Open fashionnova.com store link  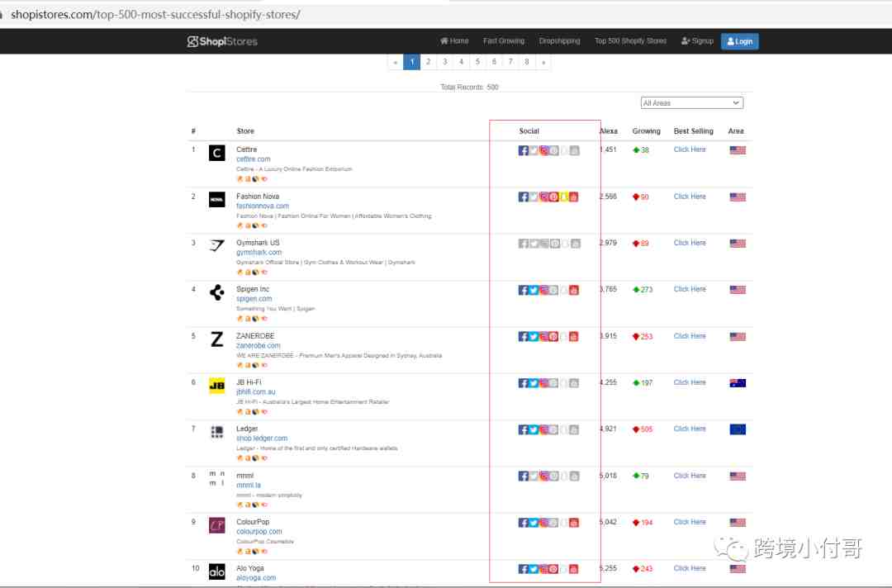click(263, 206)
